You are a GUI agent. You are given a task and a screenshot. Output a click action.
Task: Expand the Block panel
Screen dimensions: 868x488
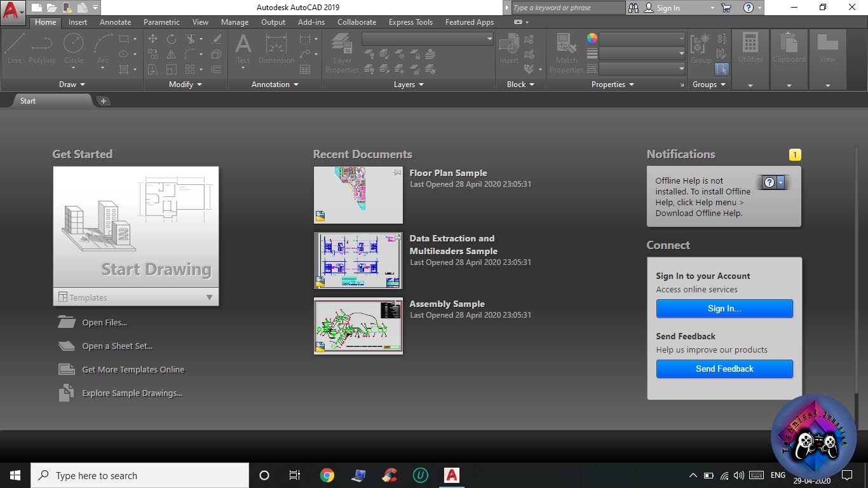coord(520,84)
